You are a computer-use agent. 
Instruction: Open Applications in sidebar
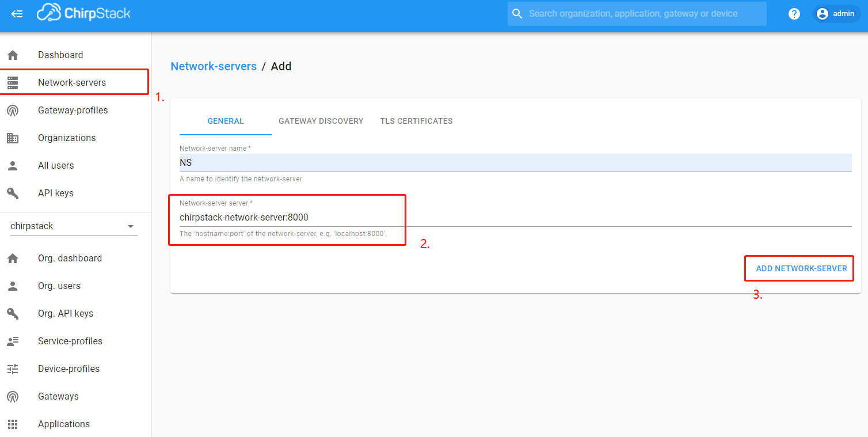point(75,424)
